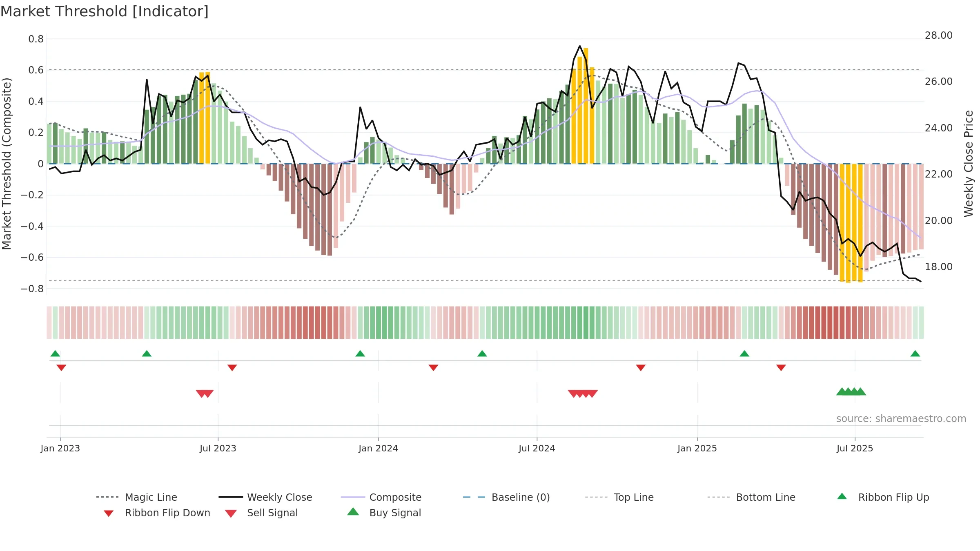Screen dimensions: 980x551
Task: Click the buy signal marker cluster in June 2025
Action: (x=851, y=391)
